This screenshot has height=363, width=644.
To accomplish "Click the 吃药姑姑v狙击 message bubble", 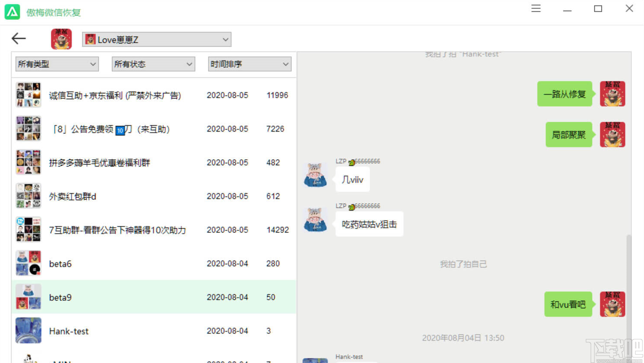I will pos(369,224).
